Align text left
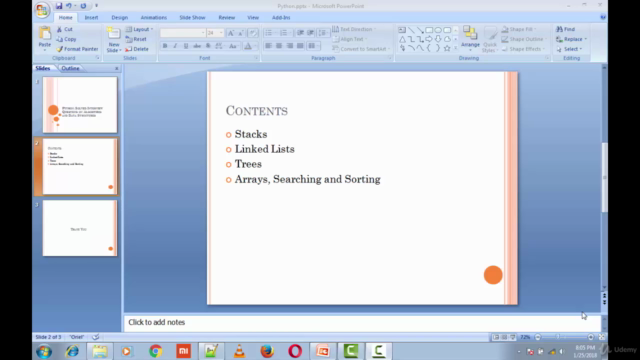 coord(268,46)
